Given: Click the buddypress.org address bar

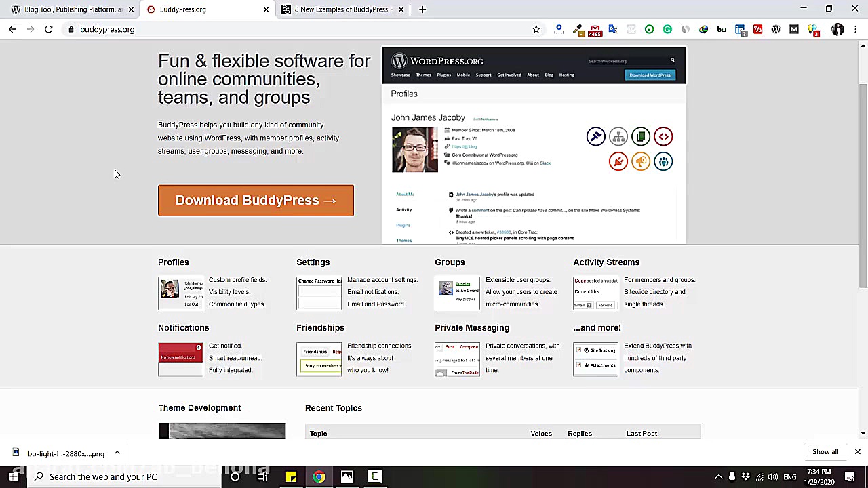Looking at the screenshot, I should point(271,29).
